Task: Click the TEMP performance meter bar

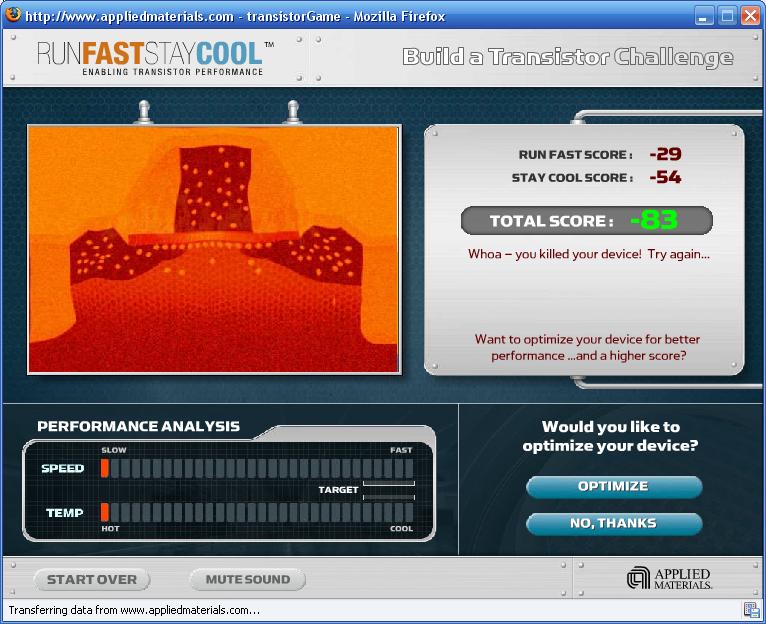Action: click(257, 513)
